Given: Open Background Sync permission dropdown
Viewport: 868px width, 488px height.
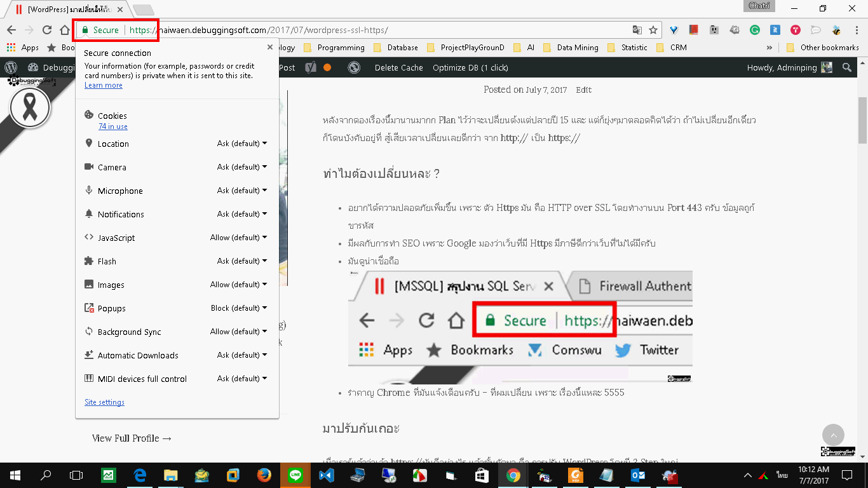Looking at the screenshot, I should tap(239, 332).
